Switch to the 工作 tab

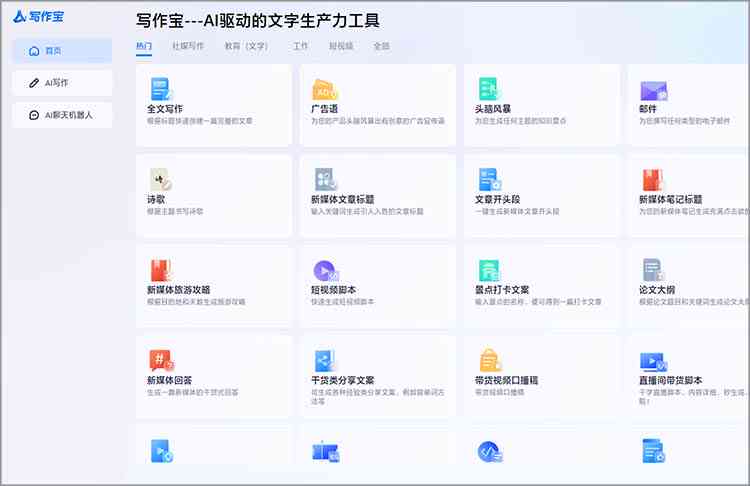(x=300, y=46)
